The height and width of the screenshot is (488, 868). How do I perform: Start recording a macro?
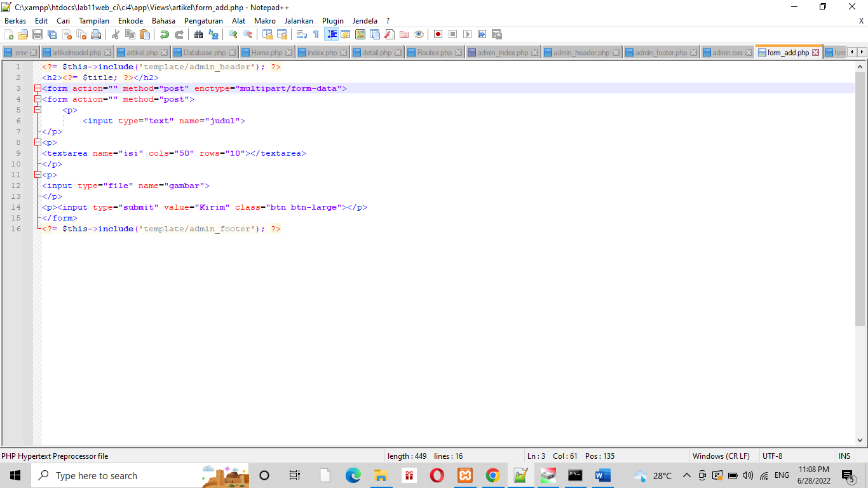click(437, 34)
